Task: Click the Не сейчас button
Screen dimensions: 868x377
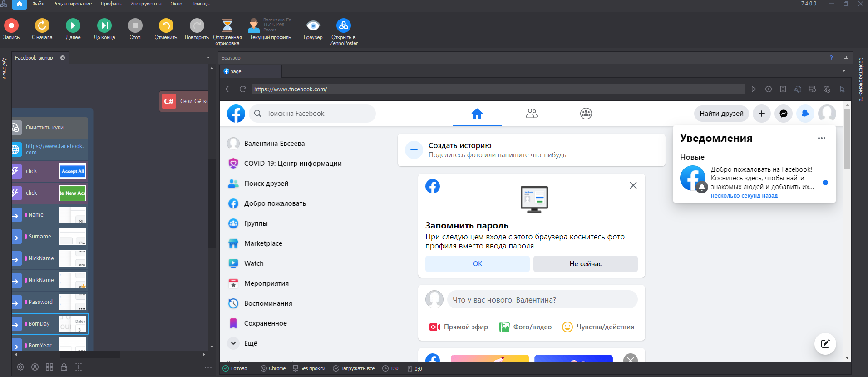Action: [586, 264]
